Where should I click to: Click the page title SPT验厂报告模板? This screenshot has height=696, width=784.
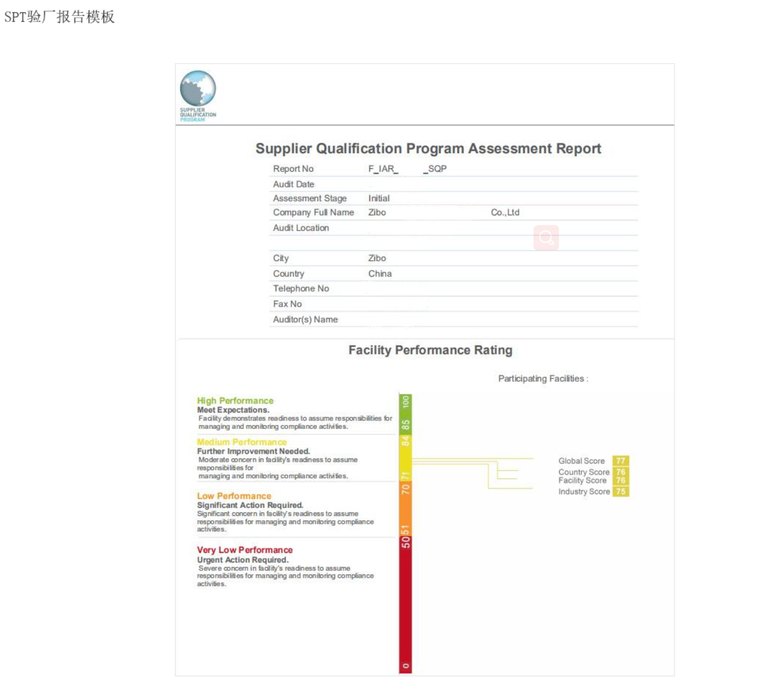click(x=60, y=17)
